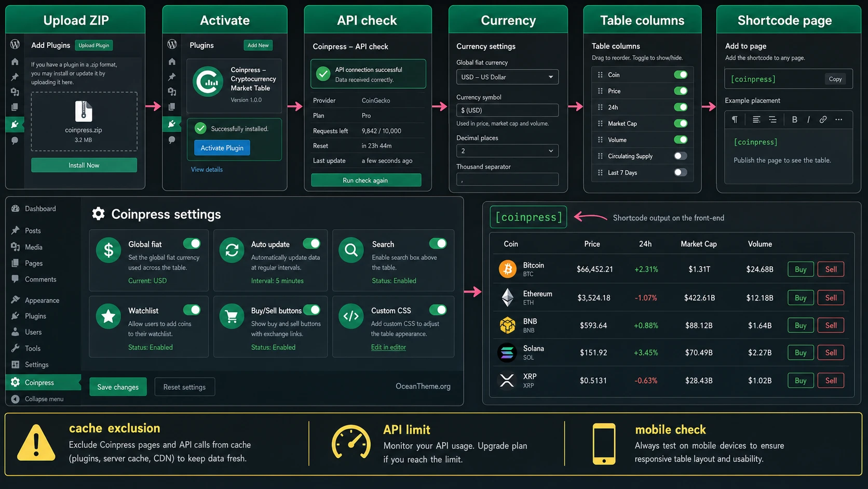Click the Coinpress plugin logo icon

pos(208,82)
